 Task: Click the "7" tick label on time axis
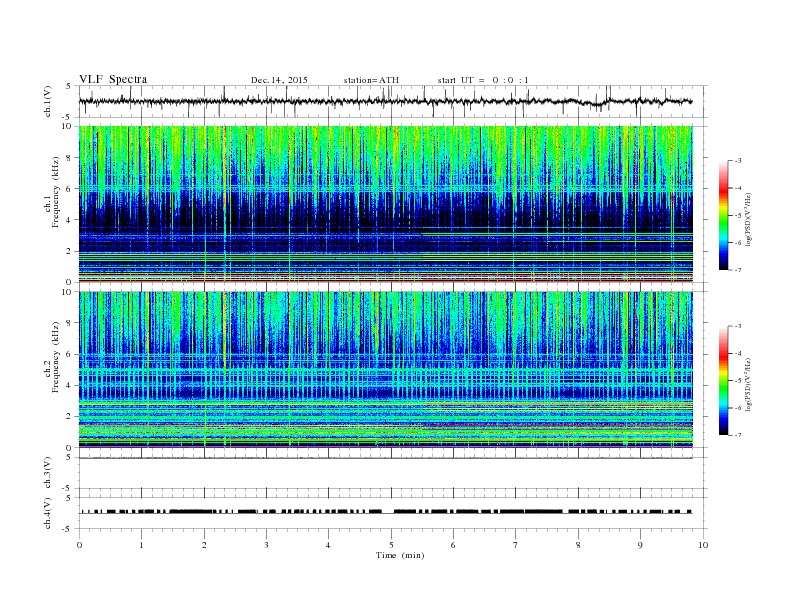(x=516, y=545)
